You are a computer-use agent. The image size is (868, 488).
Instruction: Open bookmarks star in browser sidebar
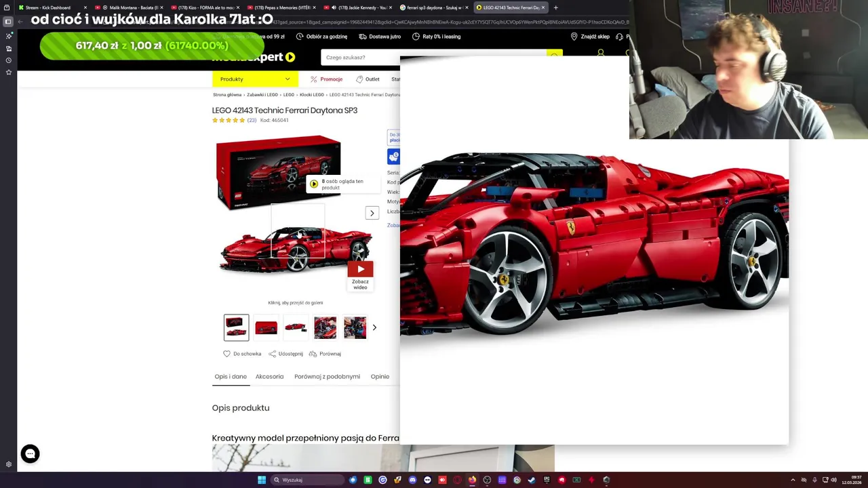tap(9, 72)
